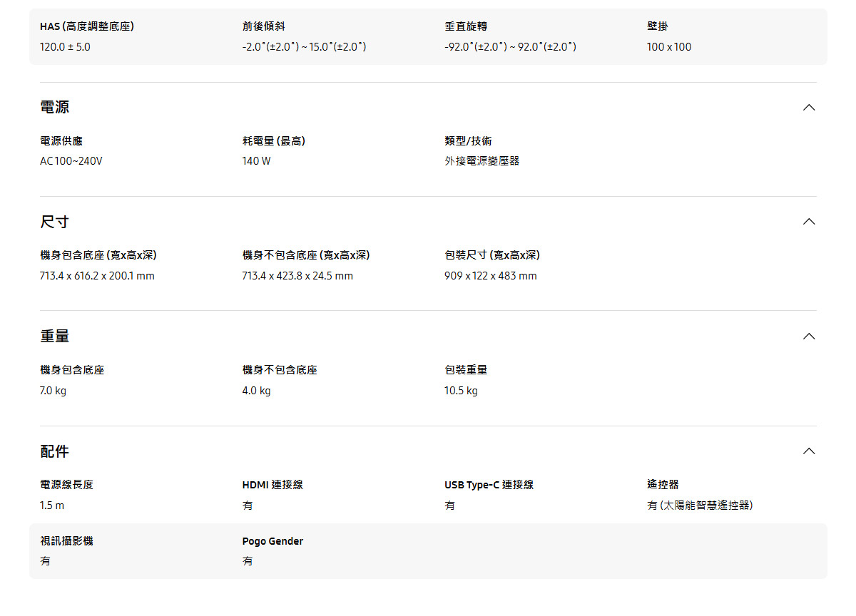Screen dimensions: 856x616
Task: Click the 耗電量 (最高) label
Action: pyautogui.click(x=274, y=141)
